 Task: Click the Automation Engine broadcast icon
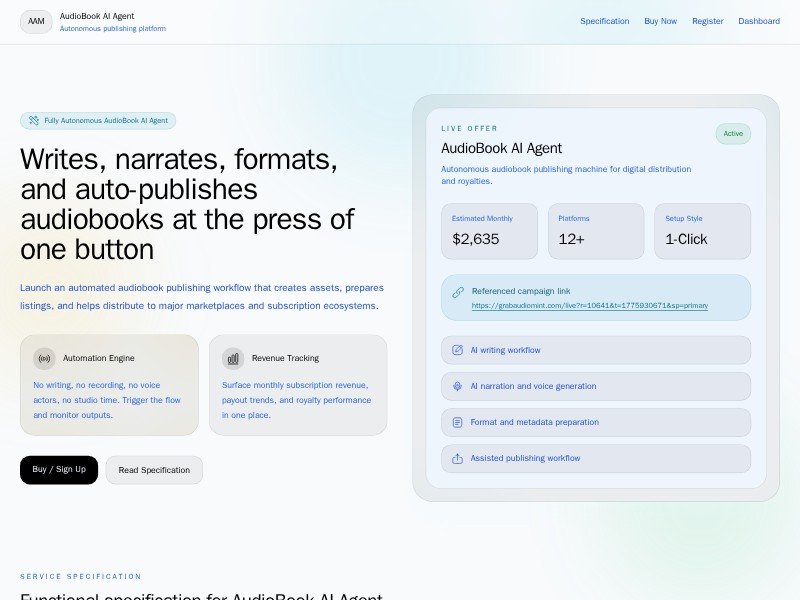pos(44,358)
